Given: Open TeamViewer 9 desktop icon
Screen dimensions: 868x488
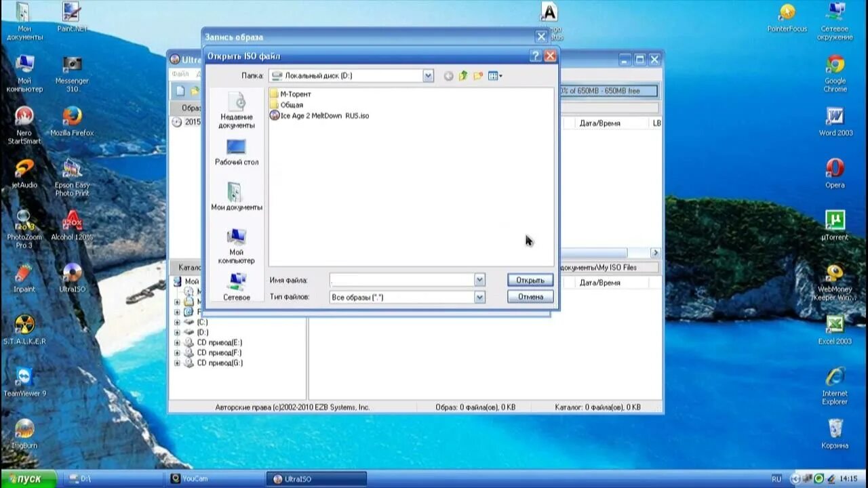Looking at the screenshot, I should (x=24, y=383).
